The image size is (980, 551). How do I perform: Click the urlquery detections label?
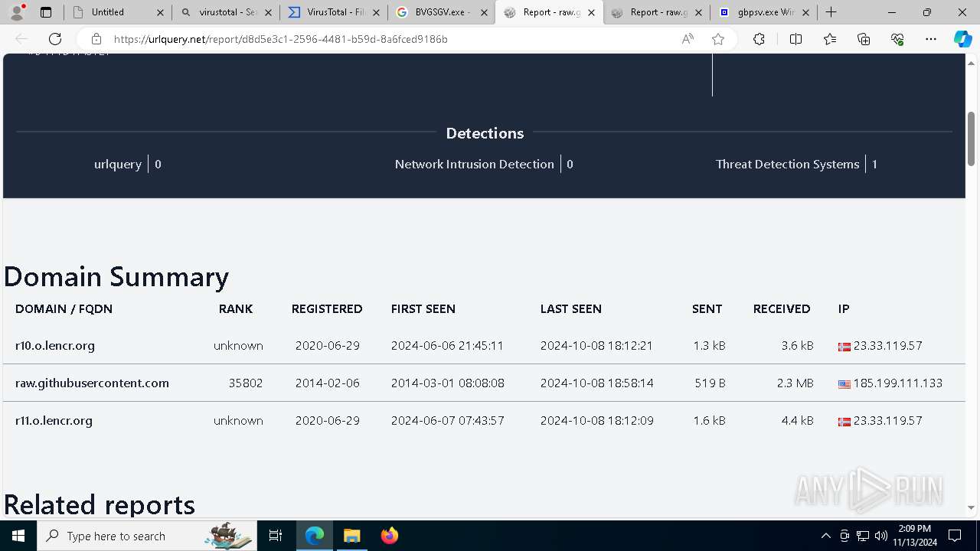point(118,165)
